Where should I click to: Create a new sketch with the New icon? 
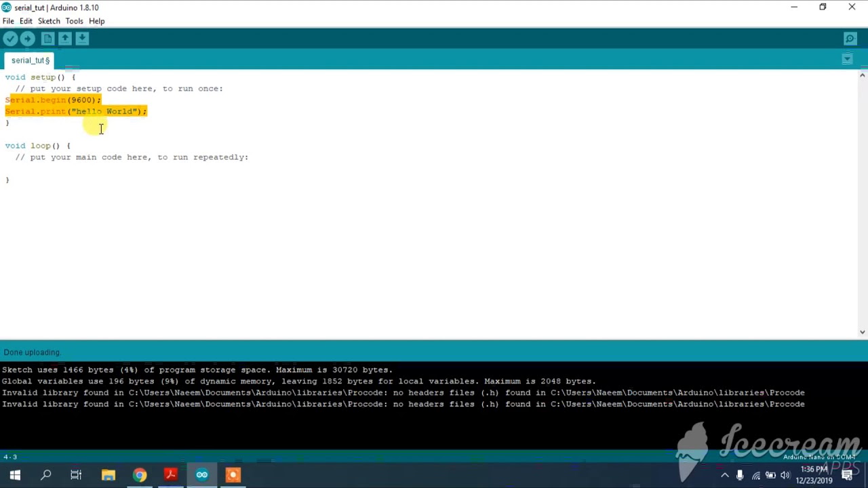(47, 39)
